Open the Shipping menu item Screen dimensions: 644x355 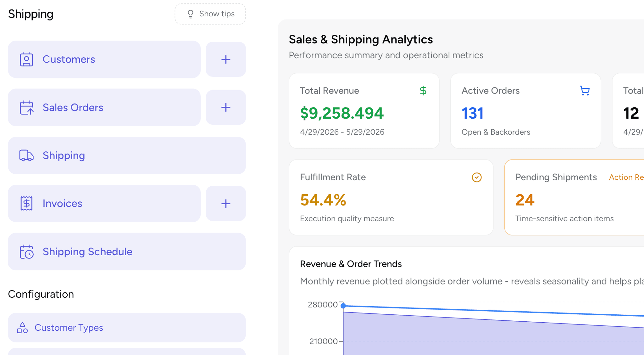click(127, 155)
